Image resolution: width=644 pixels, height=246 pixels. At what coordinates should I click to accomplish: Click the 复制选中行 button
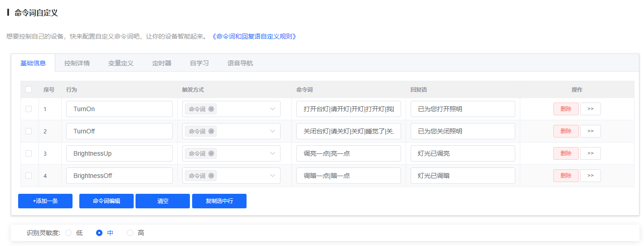pos(219,201)
